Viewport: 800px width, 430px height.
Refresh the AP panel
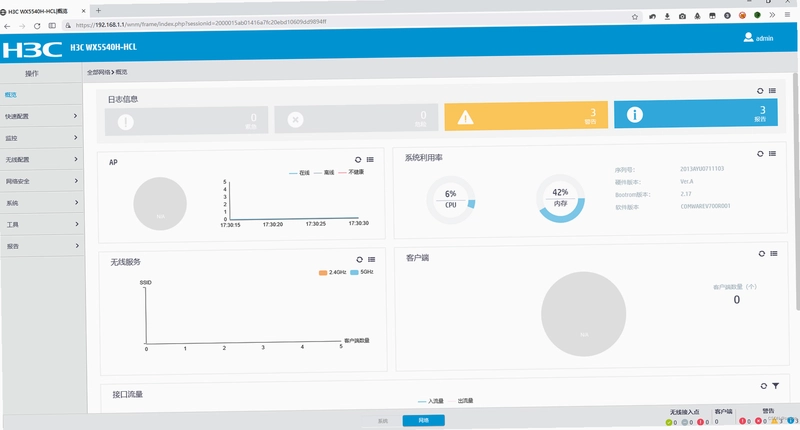click(x=358, y=160)
